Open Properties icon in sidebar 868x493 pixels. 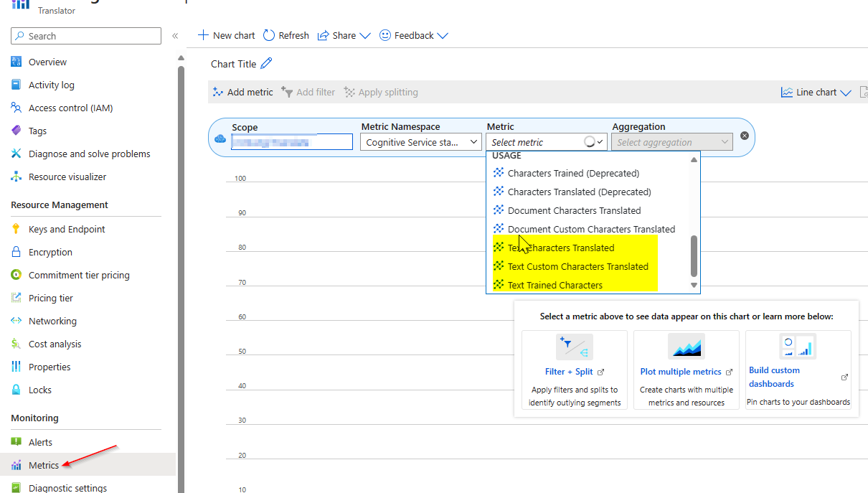point(16,367)
